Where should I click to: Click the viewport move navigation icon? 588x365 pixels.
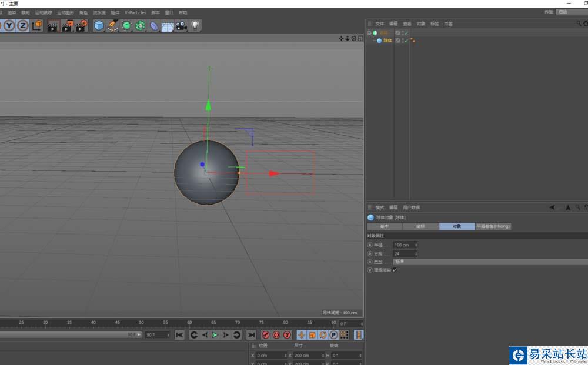[341, 38]
